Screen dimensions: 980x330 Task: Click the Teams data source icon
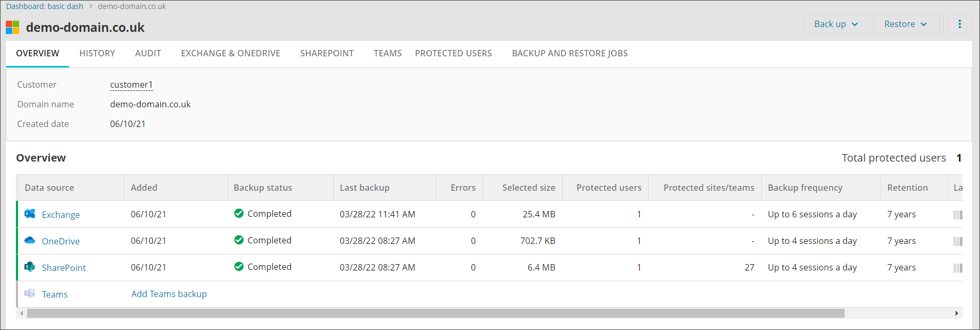[x=30, y=293]
